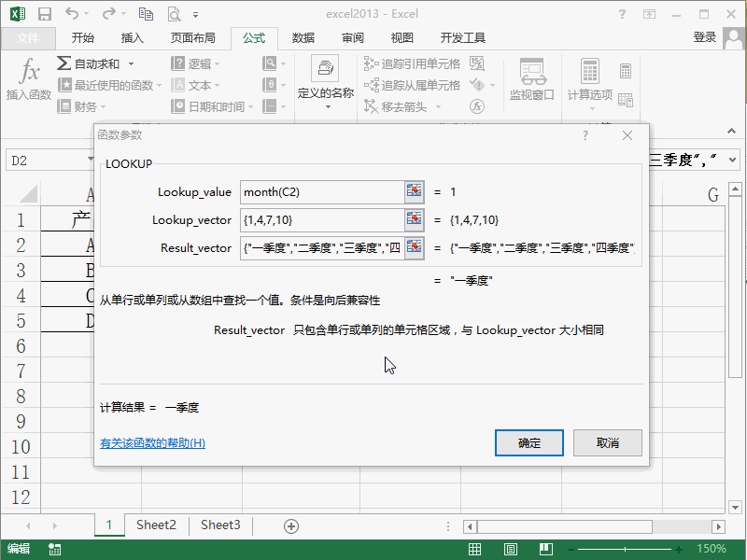Expand the formula bar chevron
The height and width of the screenshot is (560, 747).
(x=732, y=161)
